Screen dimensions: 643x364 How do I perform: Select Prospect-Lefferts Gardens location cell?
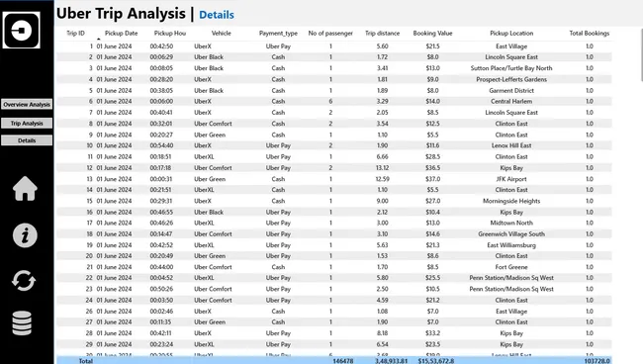[511, 79]
